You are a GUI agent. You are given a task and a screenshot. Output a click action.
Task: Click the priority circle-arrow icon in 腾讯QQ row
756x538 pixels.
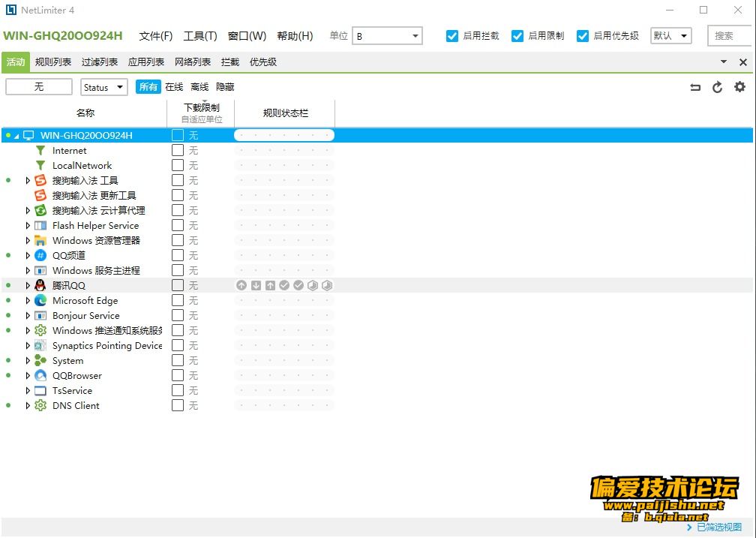tap(241, 286)
